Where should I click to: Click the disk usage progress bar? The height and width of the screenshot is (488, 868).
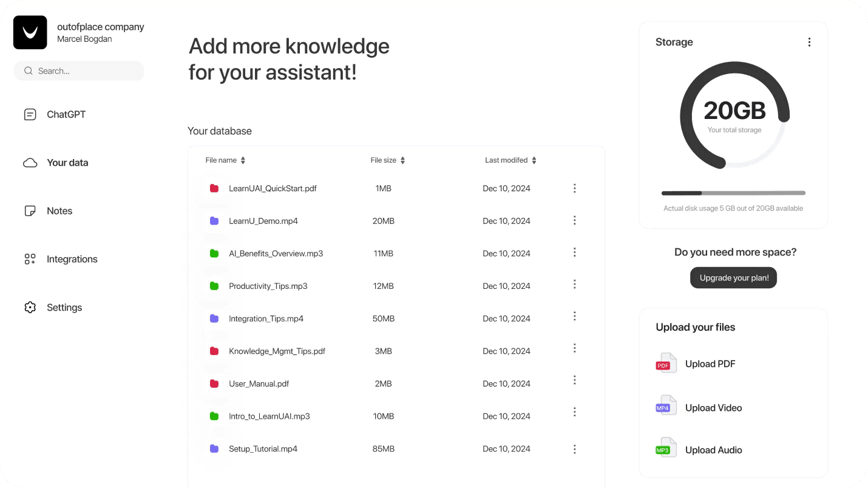coord(733,193)
